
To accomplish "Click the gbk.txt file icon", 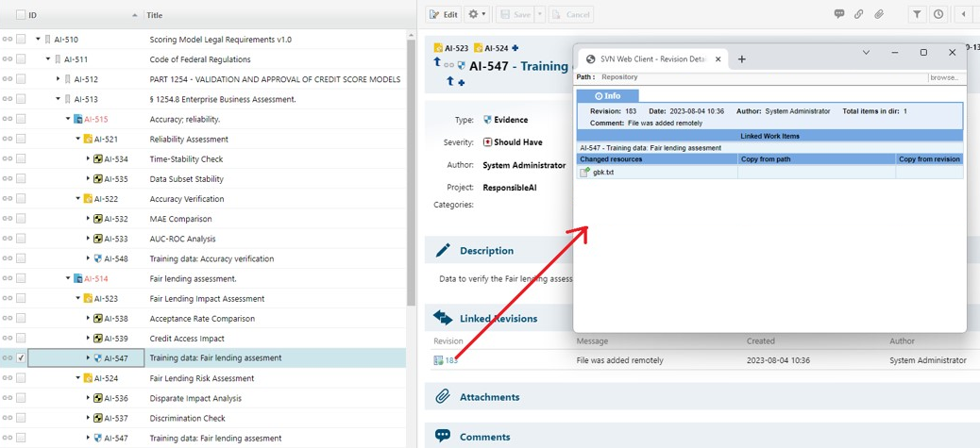I will pyautogui.click(x=584, y=173).
